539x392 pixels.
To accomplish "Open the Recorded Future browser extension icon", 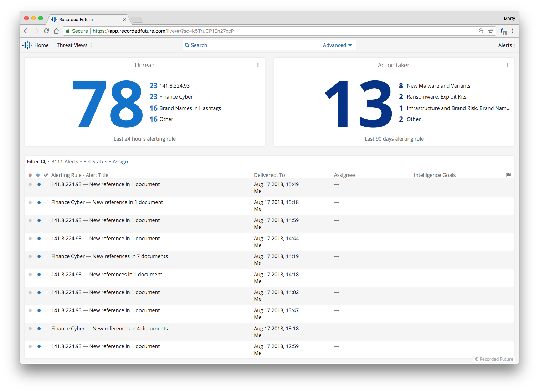I will click(x=503, y=31).
